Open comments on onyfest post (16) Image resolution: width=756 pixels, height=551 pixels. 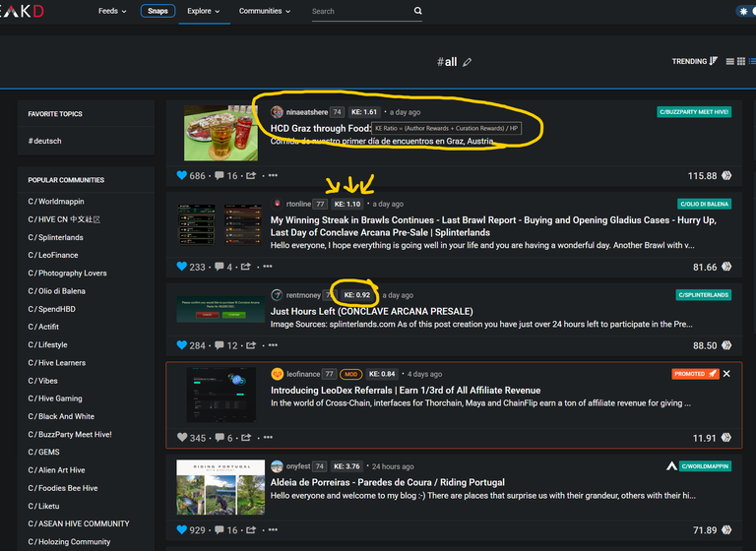(x=220, y=529)
